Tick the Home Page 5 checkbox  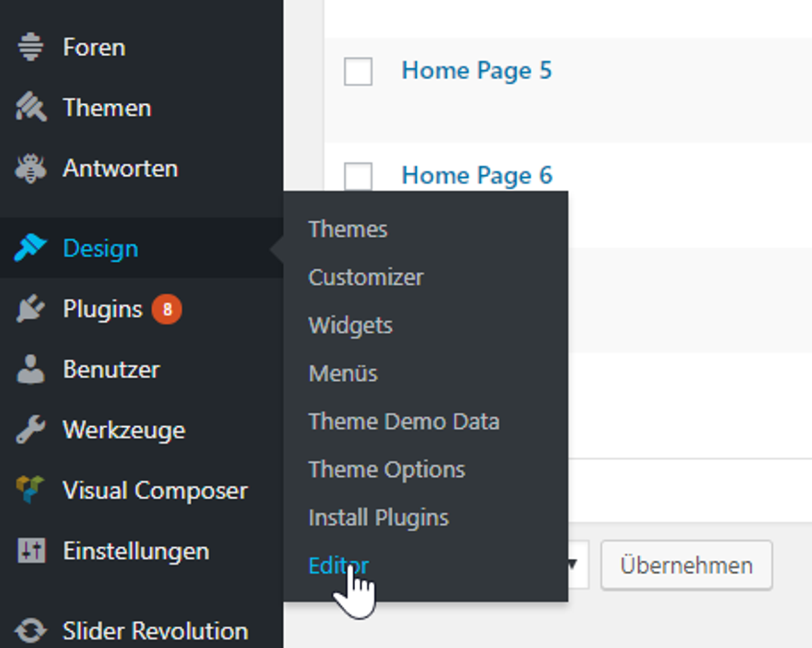click(x=358, y=71)
